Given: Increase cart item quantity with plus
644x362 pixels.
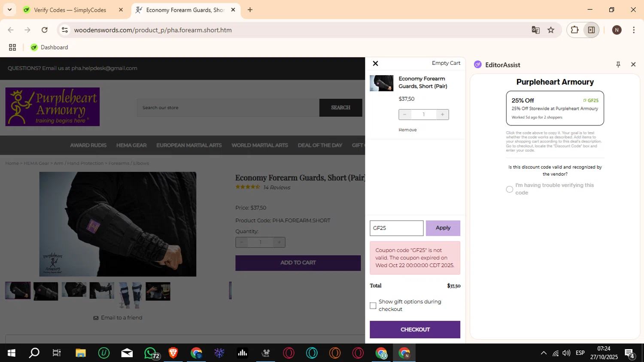Looking at the screenshot, I should (x=443, y=115).
